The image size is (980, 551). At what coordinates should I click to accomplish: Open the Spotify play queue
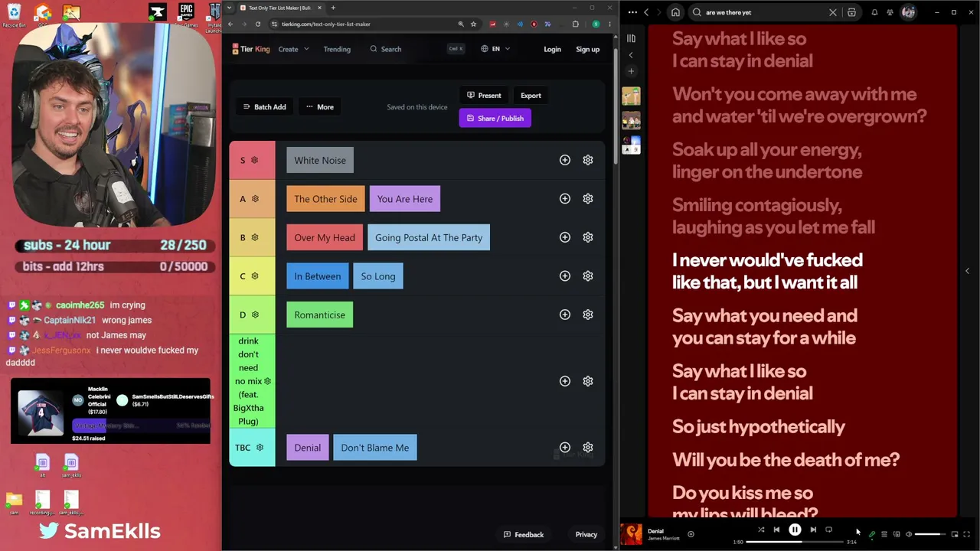[x=884, y=534]
